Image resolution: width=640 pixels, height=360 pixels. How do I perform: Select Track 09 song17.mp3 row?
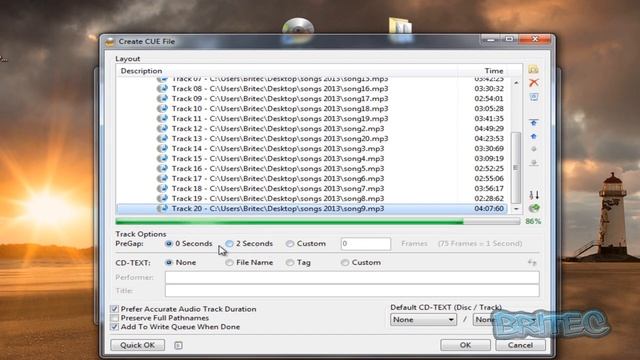(x=312, y=99)
